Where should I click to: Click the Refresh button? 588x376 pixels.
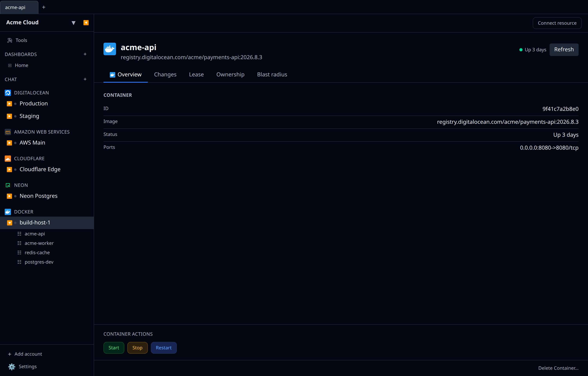point(564,50)
